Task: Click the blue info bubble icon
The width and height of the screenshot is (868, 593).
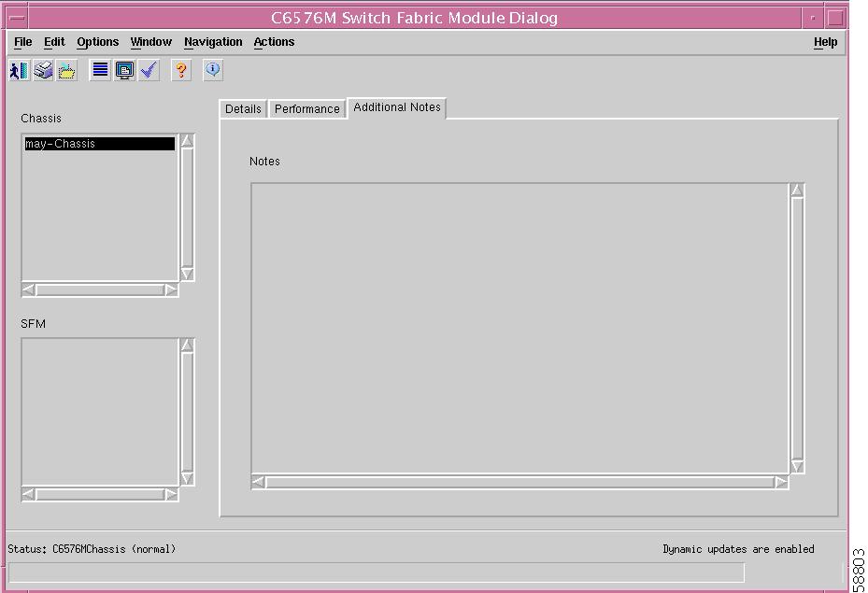Action: coord(213,70)
